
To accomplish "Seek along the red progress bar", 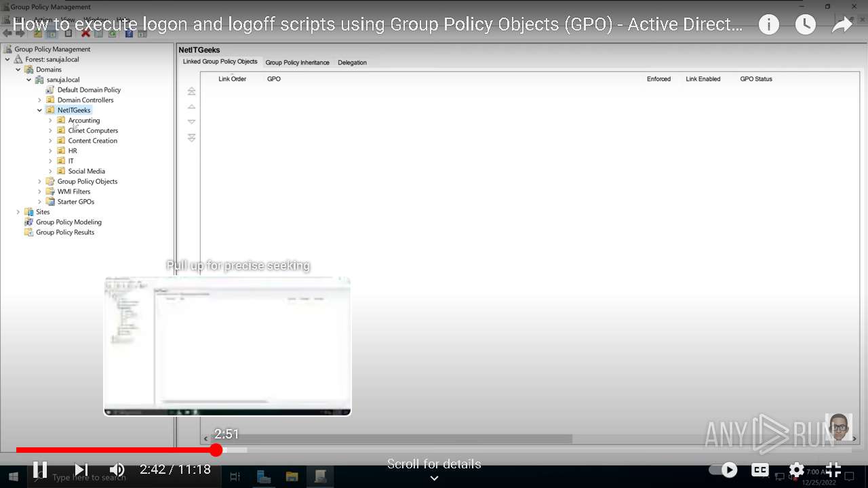I will coord(115,450).
